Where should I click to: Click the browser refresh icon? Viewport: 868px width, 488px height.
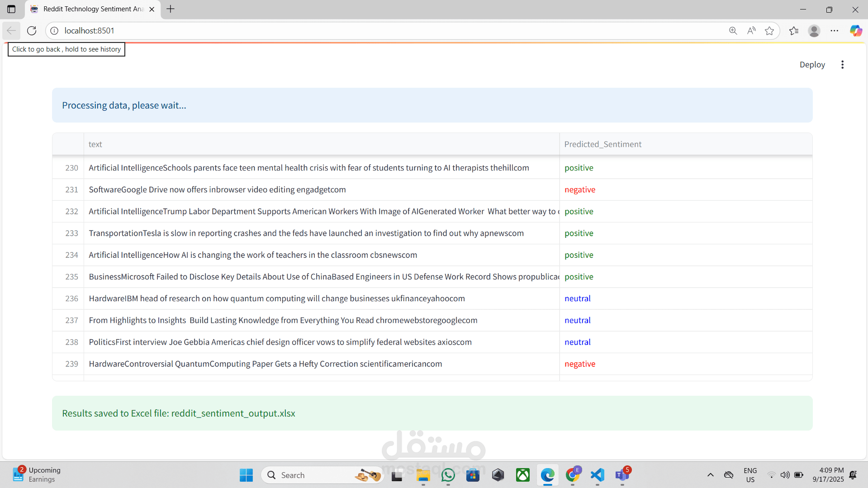point(32,31)
